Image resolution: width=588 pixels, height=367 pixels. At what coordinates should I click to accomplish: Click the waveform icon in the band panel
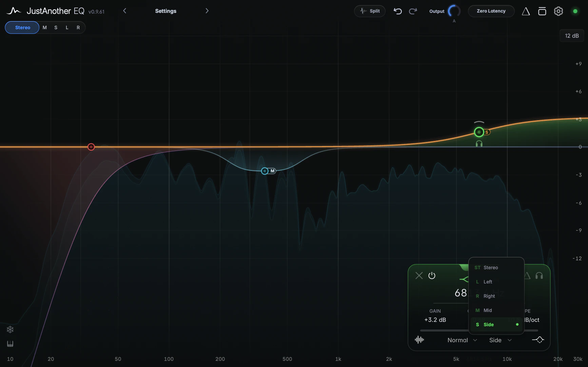(419, 340)
